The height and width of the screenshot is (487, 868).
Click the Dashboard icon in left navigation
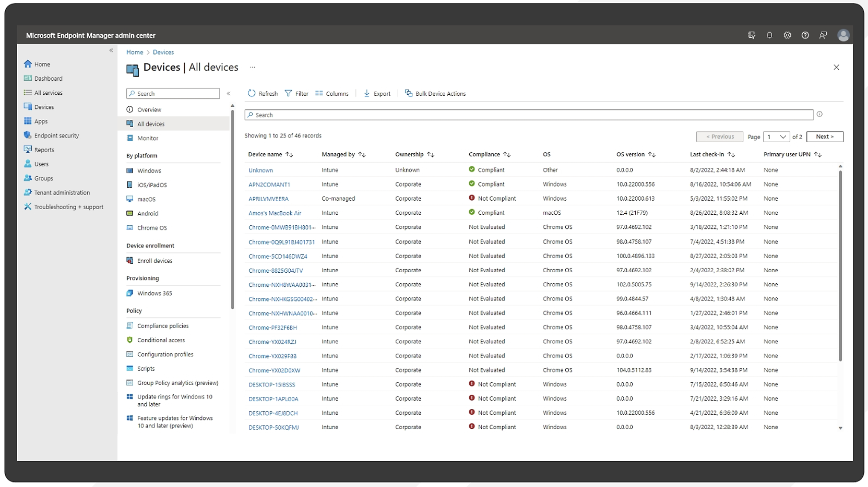pos(28,78)
